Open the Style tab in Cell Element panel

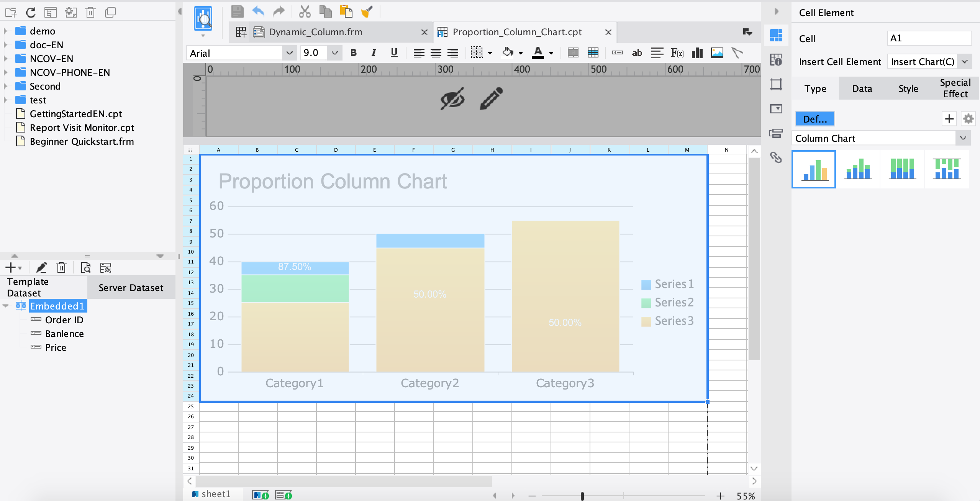pyautogui.click(x=908, y=88)
